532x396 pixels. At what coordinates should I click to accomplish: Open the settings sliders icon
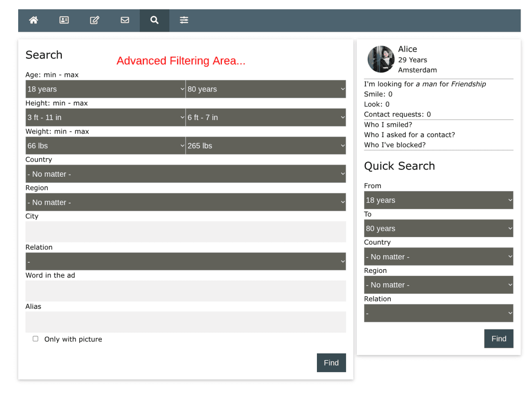pyautogui.click(x=184, y=20)
